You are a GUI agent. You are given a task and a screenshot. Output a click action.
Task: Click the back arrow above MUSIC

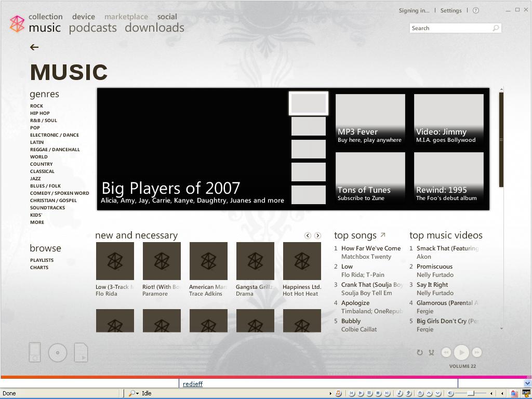[x=34, y=47]
